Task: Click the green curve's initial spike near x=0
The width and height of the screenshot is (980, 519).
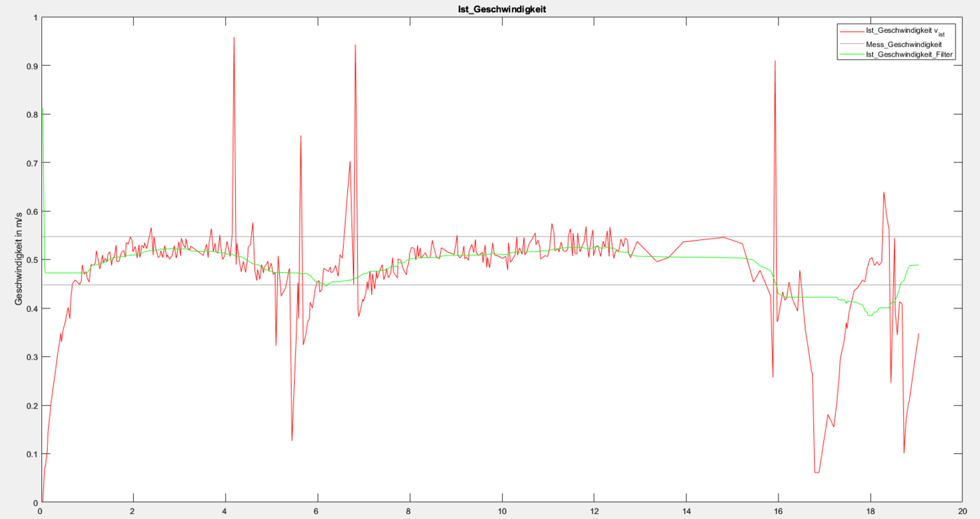Action: 42,110
